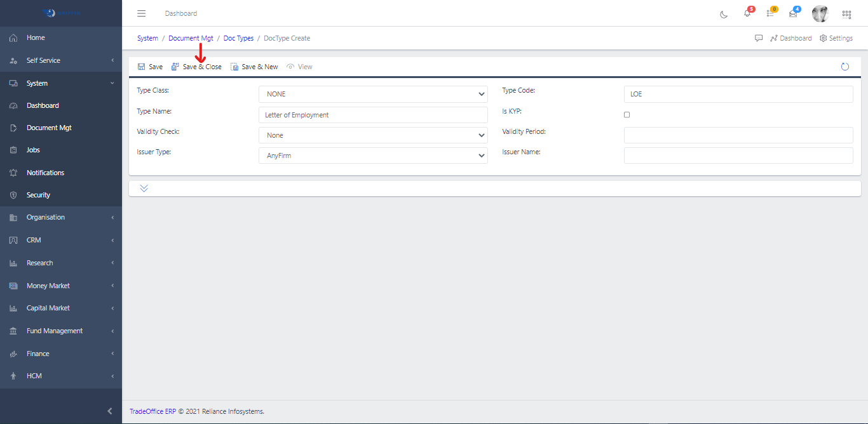Click the Save & Close button
The width and height of the screenshot is (868, 424).
197,67
